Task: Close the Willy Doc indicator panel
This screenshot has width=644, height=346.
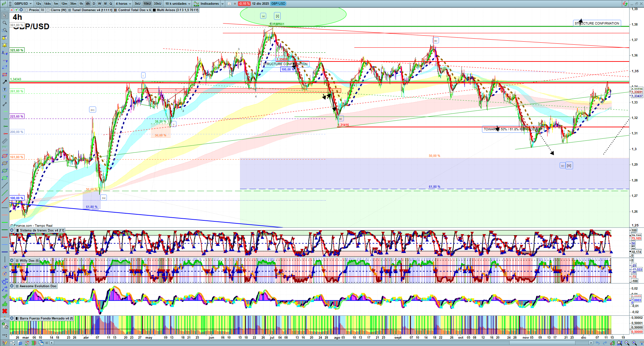Action: point(12,261)
